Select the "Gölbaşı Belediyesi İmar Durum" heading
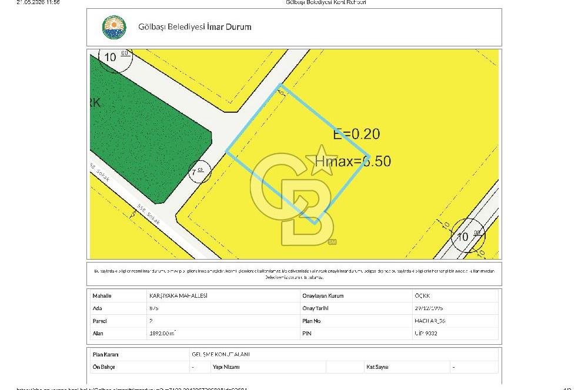The height and width of the screenshot is (390, 588). [x=195, y=27]
